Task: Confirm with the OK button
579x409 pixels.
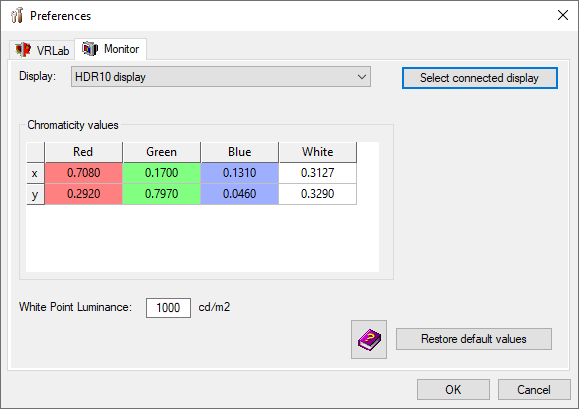Action: click(453, 389)
